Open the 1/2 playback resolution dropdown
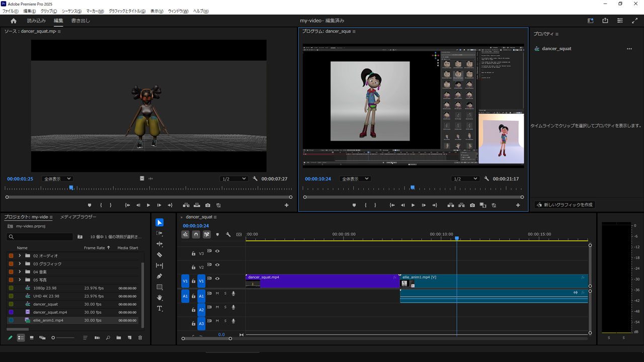Image resolution: width=644 pixels, height=362 pixels. tap(465, 178)
